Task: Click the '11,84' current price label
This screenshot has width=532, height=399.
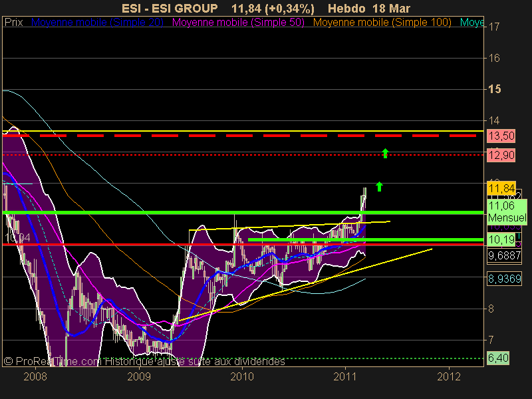Action: (501, 188)
